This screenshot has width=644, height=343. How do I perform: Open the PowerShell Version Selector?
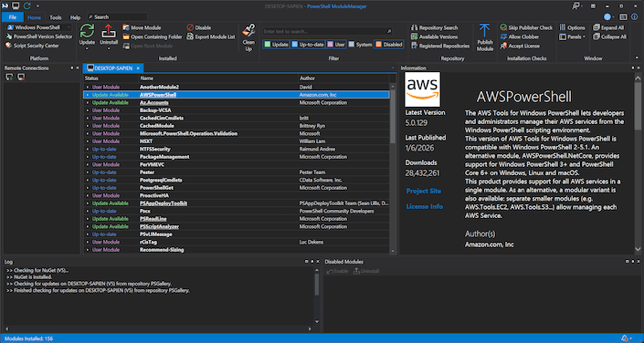point(39,36)
